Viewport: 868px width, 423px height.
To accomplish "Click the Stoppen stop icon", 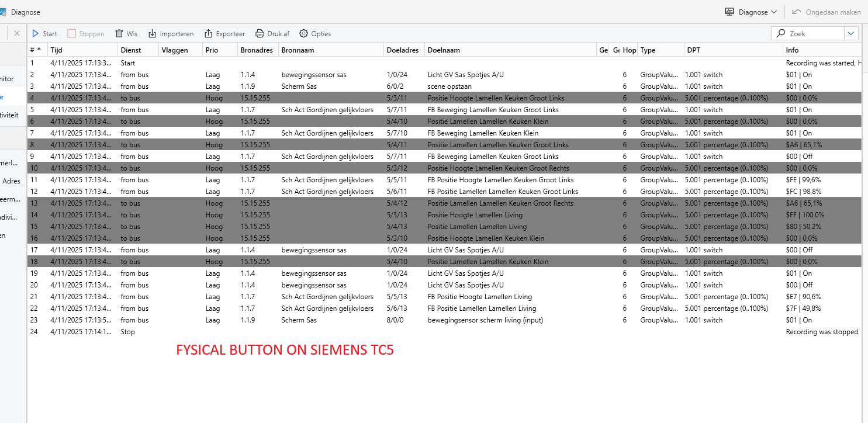I will tap(72, 34).
